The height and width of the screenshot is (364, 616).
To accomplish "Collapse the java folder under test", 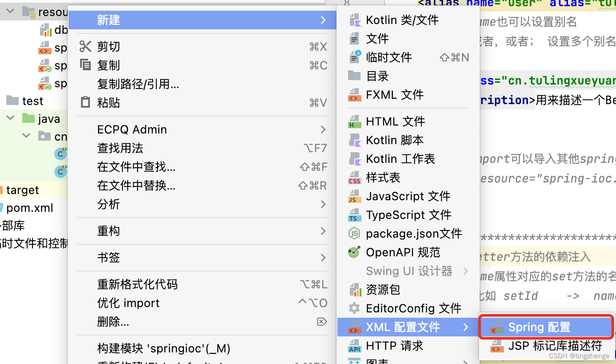I will (x=10, y=118).
